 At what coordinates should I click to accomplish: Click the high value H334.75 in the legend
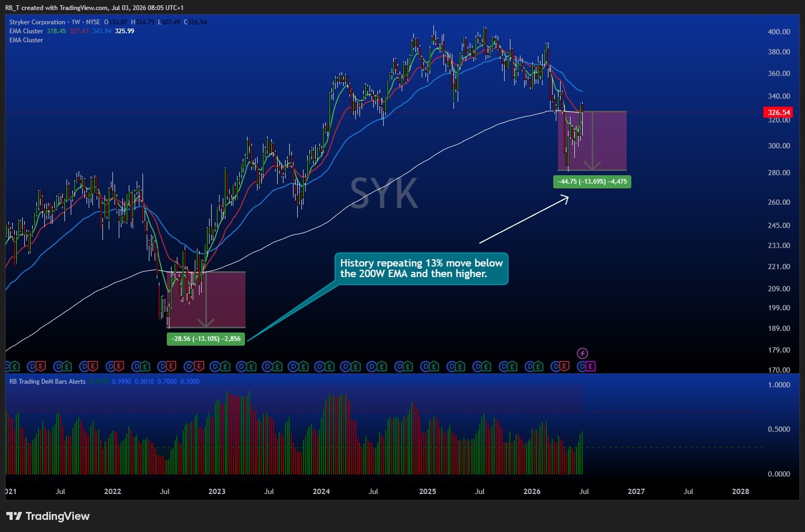pos(143,22)
